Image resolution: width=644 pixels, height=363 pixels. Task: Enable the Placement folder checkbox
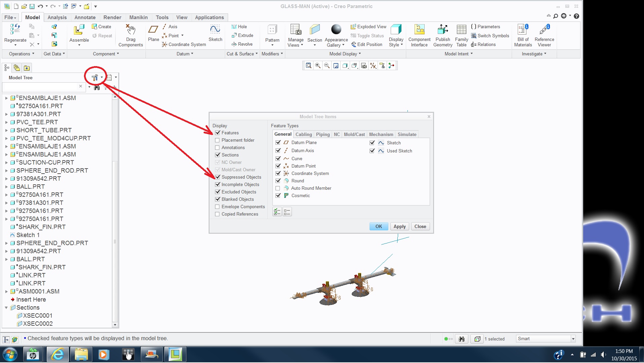[217, 140]
